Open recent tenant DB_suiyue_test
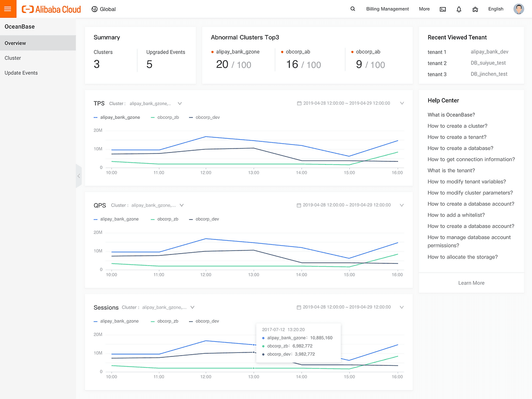532x399 pixels. point(488,63)
